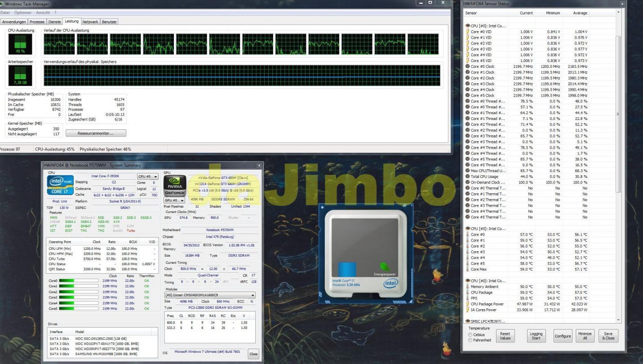Open the CPU #0 selector dropdown
Image resolution: width=643 pixels, height=364 pixels.
click(x=148, y=177)
